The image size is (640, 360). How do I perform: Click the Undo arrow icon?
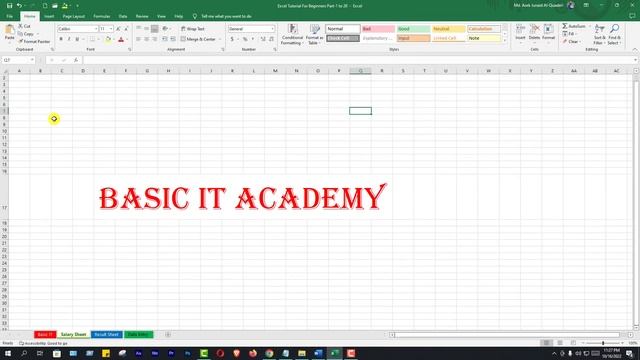(19, 6)
